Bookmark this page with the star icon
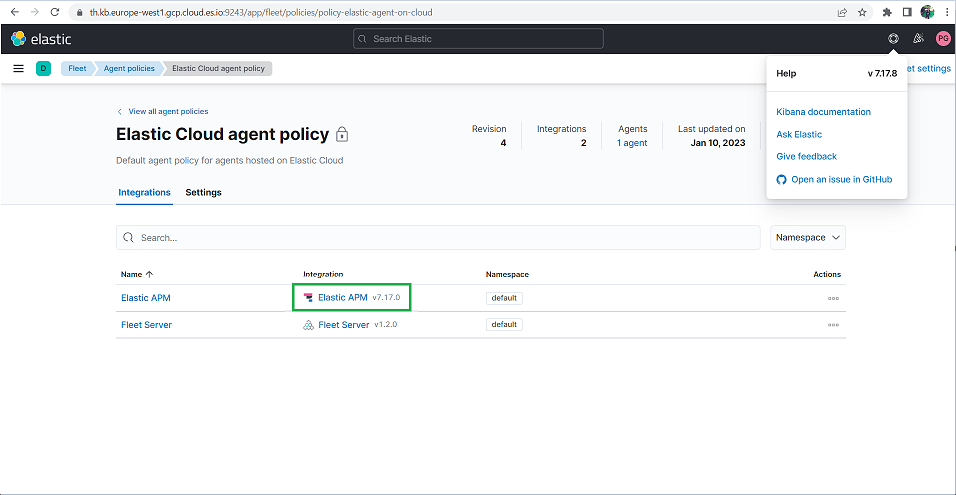The height and width of the screenshot is (495, 956). 862,12
